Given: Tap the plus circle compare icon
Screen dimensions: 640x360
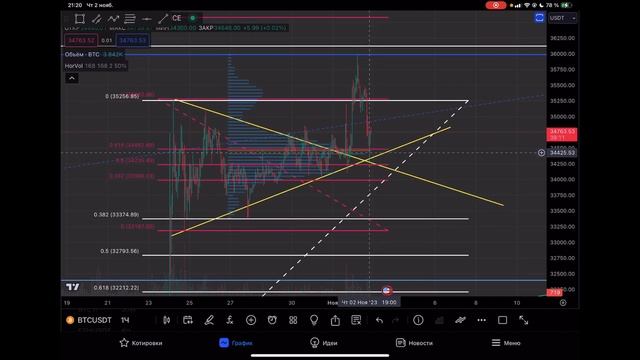Looking at the screenshot, I should pos(251,320).
